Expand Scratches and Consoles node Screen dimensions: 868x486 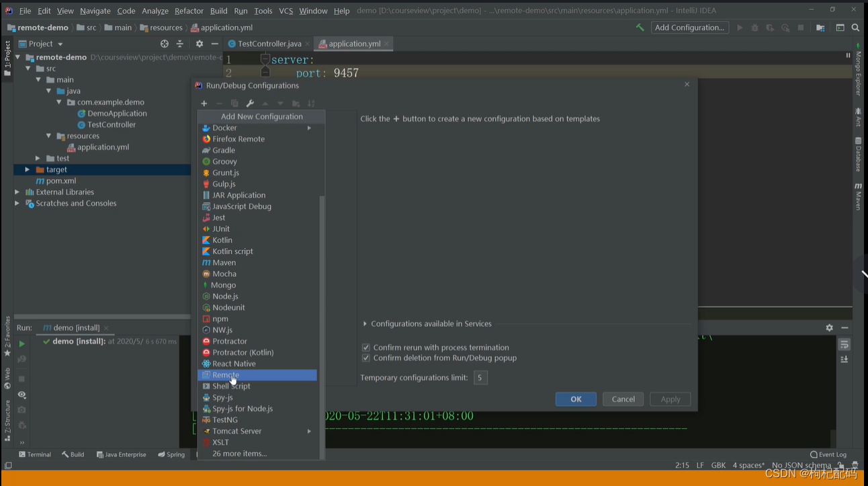tap(17, 204)
